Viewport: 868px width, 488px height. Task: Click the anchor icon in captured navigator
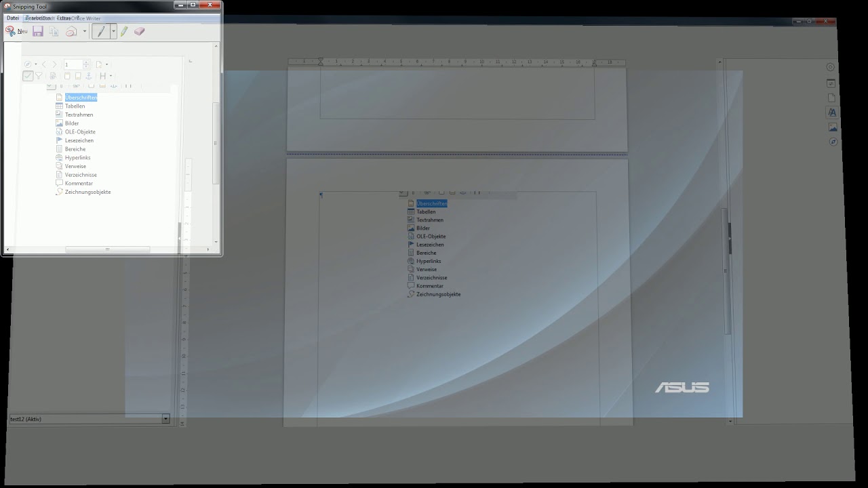pyautogui.click(x=88, y=76)
